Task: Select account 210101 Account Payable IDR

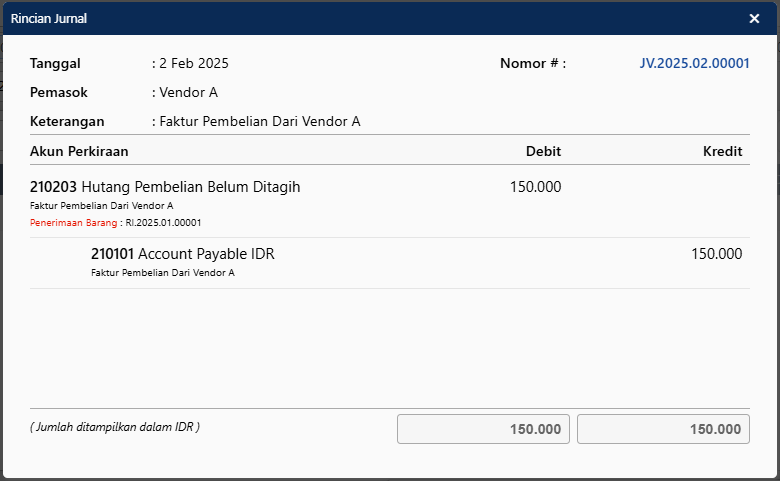Action: pyautogui.click(x=182, y=254)
